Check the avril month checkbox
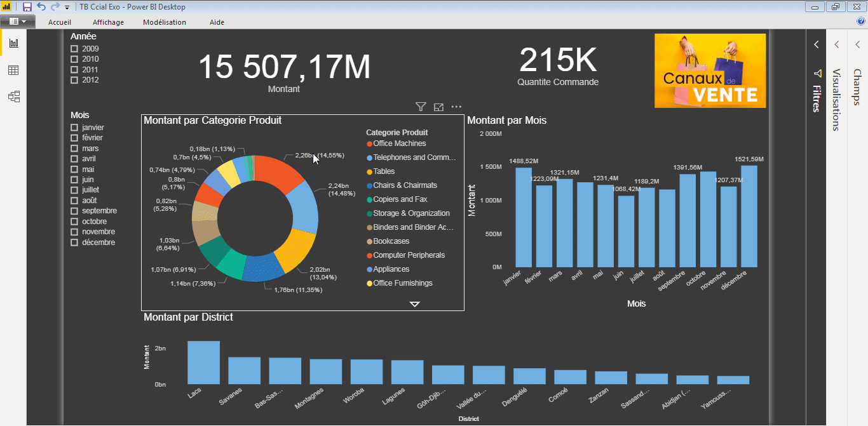 coord(74,159)
